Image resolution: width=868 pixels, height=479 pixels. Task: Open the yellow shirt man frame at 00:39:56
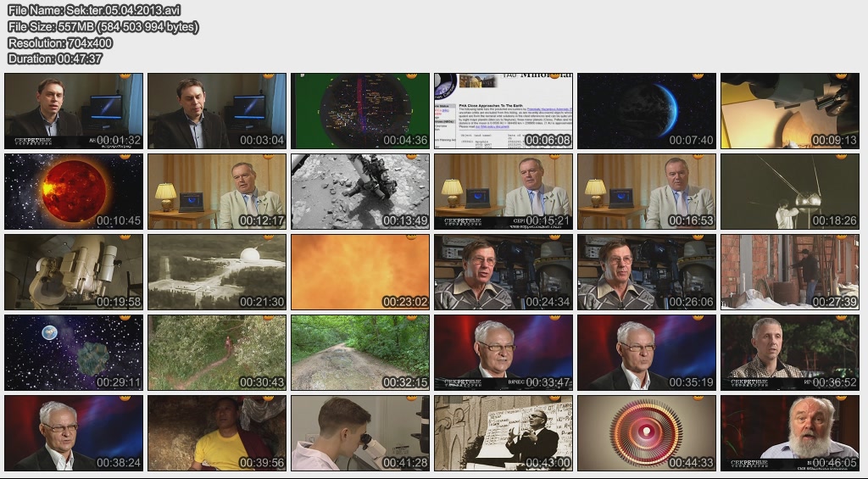[217, 433]
